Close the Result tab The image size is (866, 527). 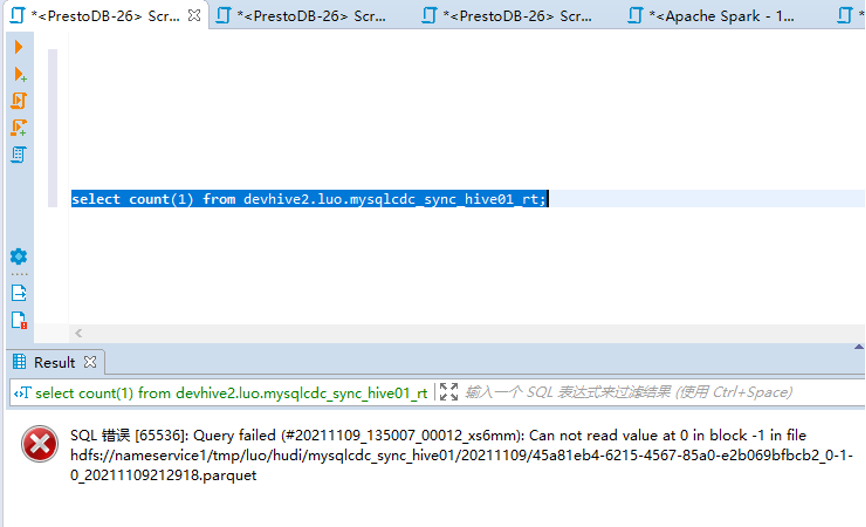tap(90, 362)
